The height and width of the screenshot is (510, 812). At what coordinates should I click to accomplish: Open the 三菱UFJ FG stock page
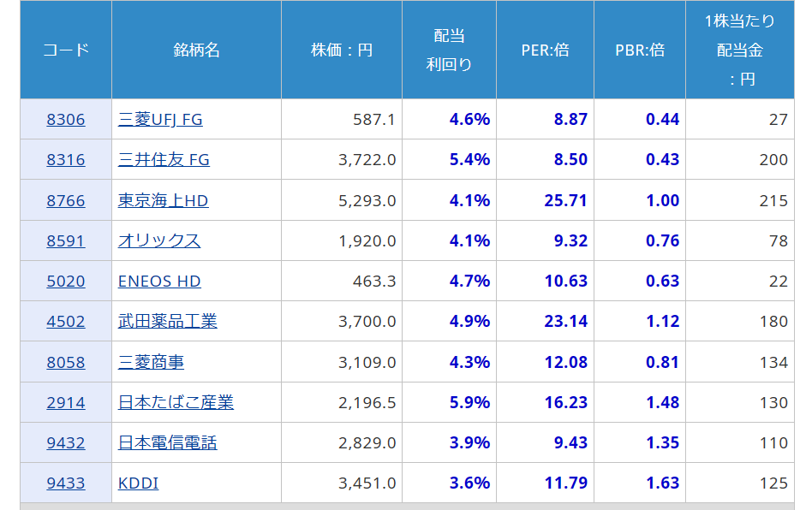click(x=160, y=120)
